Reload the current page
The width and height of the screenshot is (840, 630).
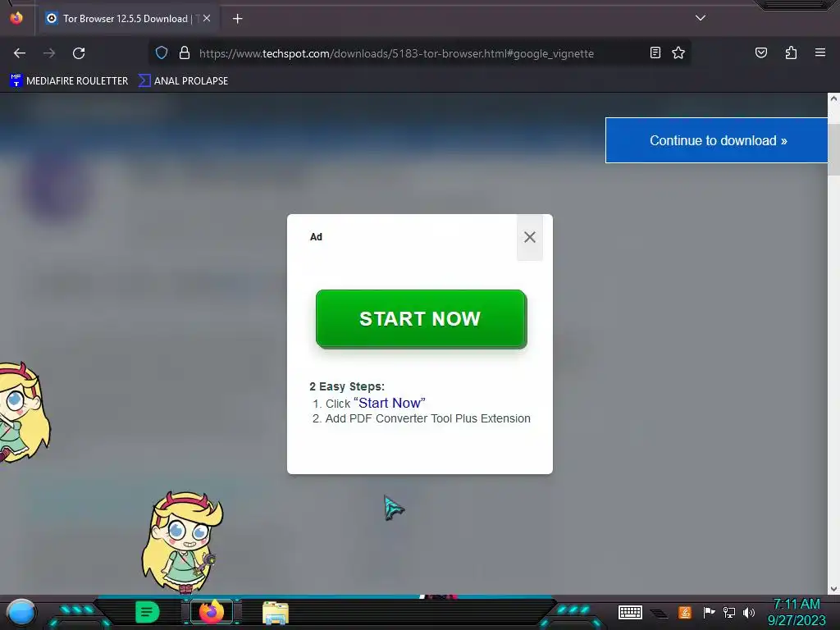pyautogui.click(x=79, y=53)
